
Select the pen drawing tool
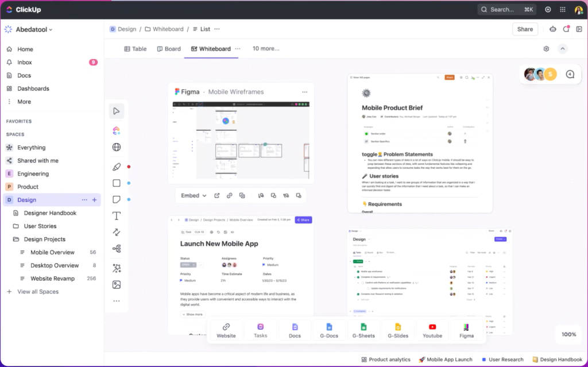(x=117, y=167)
